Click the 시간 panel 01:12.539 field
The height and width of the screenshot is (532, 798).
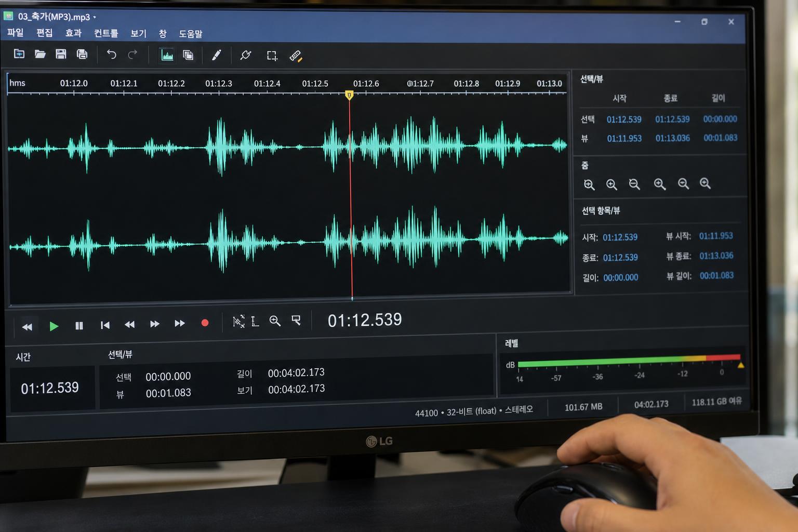click(x=50, y=388)
